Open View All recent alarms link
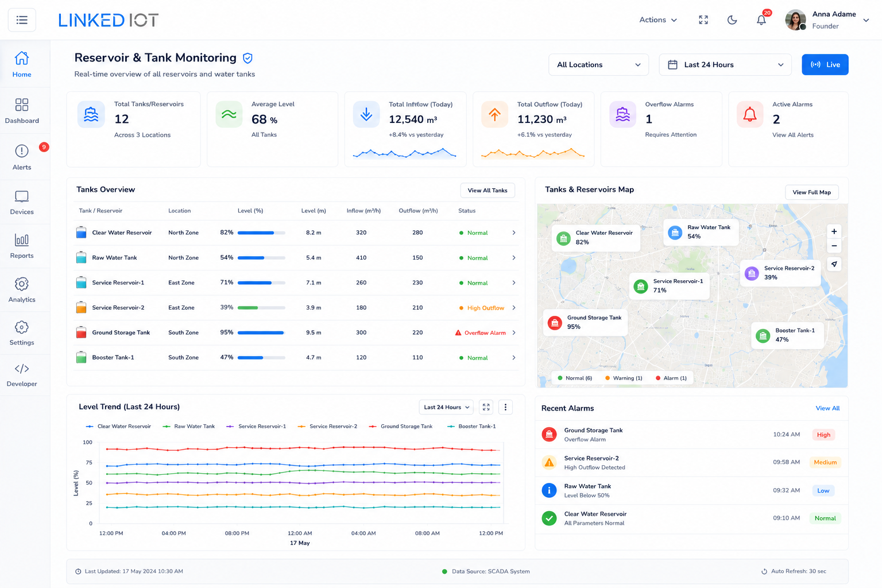 pyautogui.click(x=827, y=408)
